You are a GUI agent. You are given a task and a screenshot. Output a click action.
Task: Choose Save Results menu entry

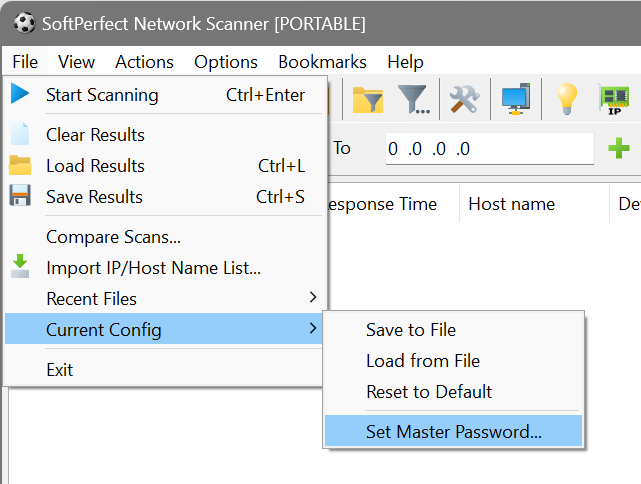point(166,197)
